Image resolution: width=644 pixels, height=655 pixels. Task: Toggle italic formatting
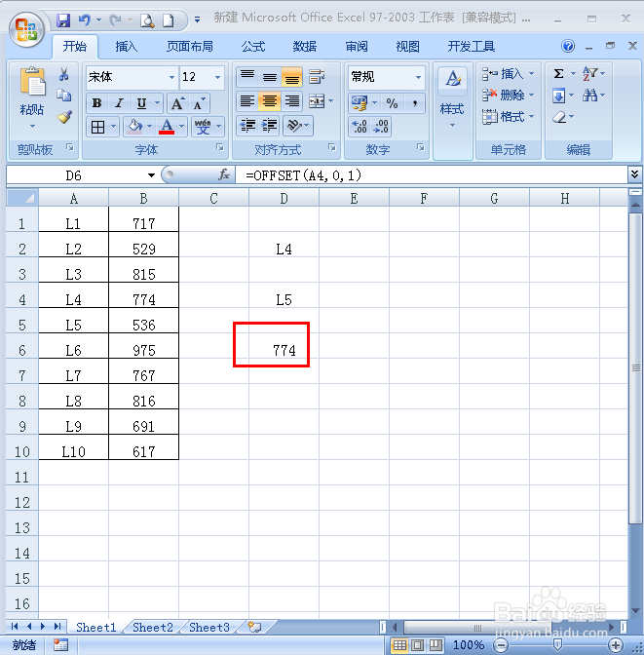tap(120, 103)
